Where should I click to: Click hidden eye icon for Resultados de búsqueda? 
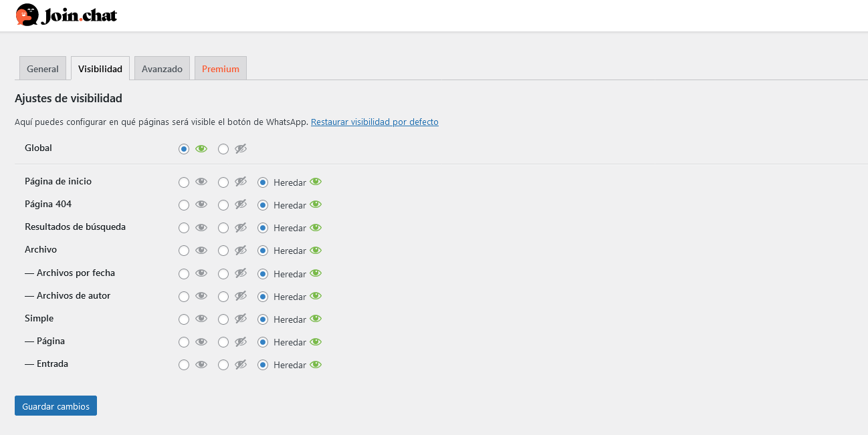click(x=241, y=228)
